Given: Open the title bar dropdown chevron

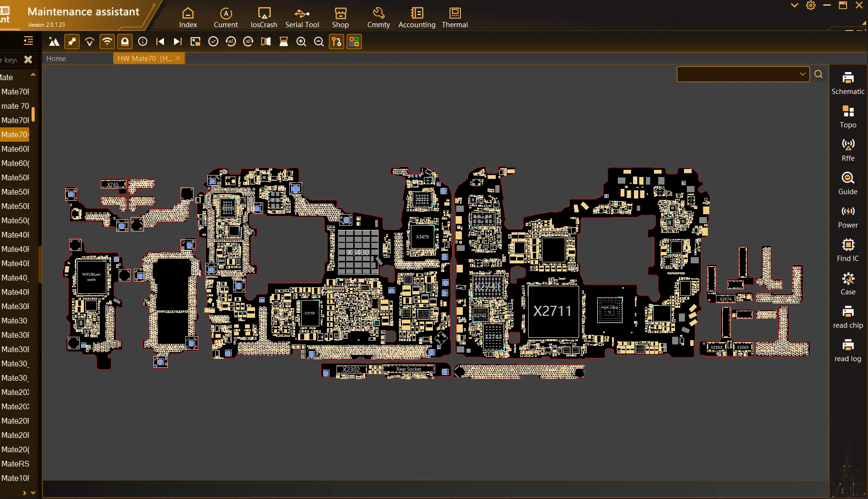Looking at the screenshot, I should click(795, 5).
